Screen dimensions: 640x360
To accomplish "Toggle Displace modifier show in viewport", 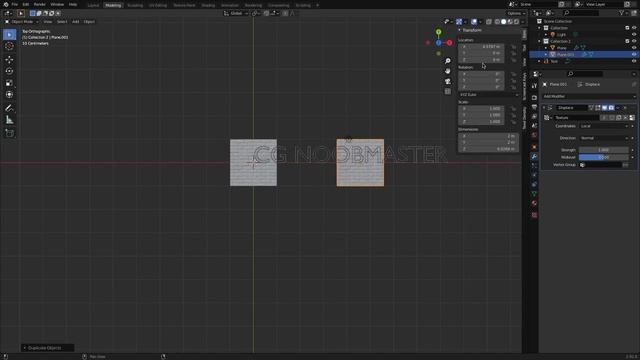I will point(604,108).
